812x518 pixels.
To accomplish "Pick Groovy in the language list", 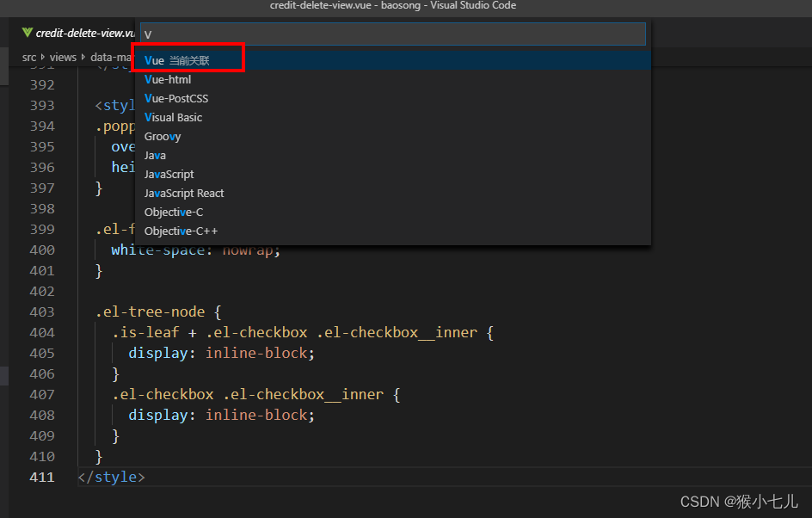I will 392,136.
